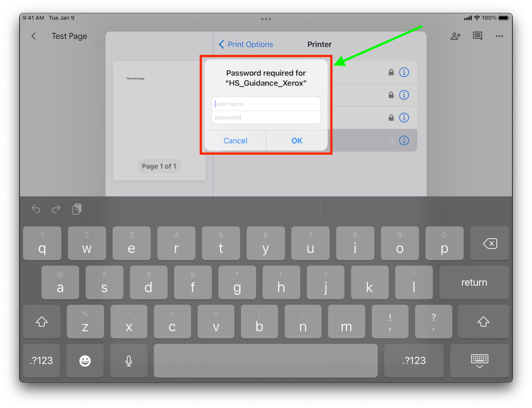Tap the s key
This screenshot has width=532, height=408.
point(104,282)
